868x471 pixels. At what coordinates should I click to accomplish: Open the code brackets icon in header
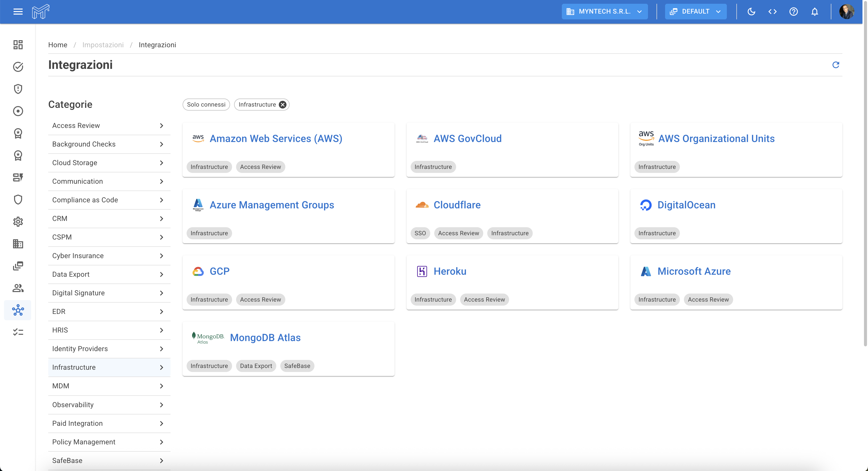(x=772, y=12)
